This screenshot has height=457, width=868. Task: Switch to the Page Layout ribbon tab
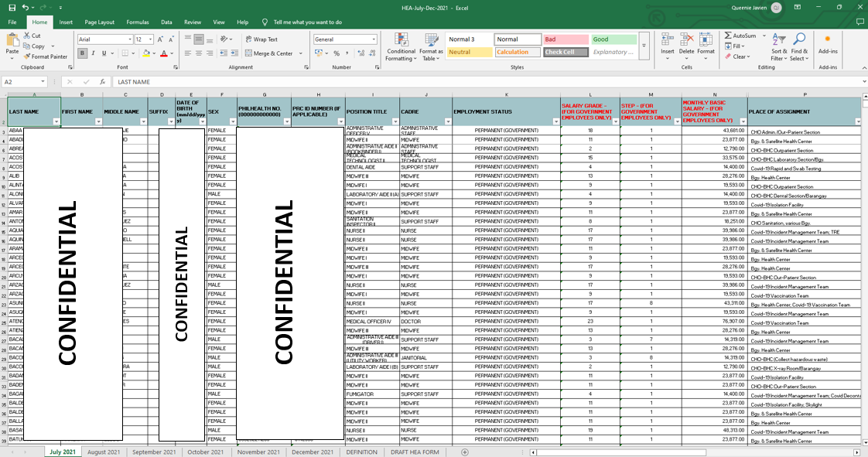[100, 22]
